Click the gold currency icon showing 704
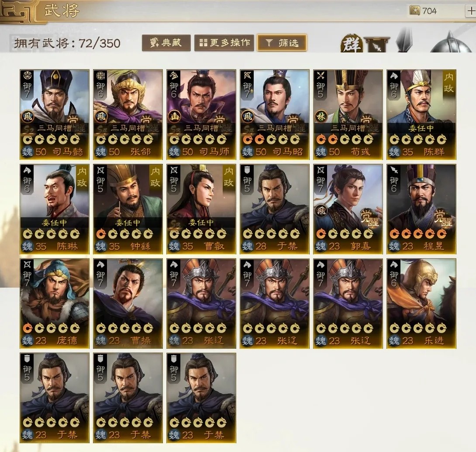The height and width of the screenshot is (452, 476). click(414, 10)
